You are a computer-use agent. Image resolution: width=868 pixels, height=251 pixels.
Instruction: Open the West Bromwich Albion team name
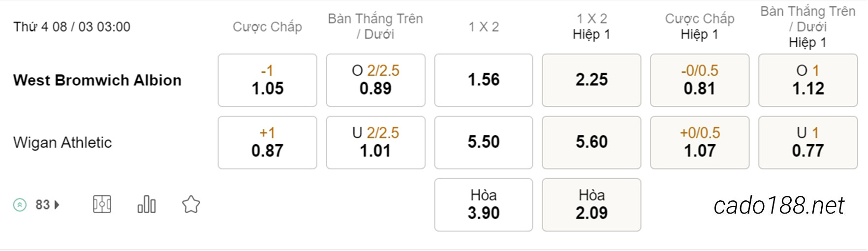97,80
